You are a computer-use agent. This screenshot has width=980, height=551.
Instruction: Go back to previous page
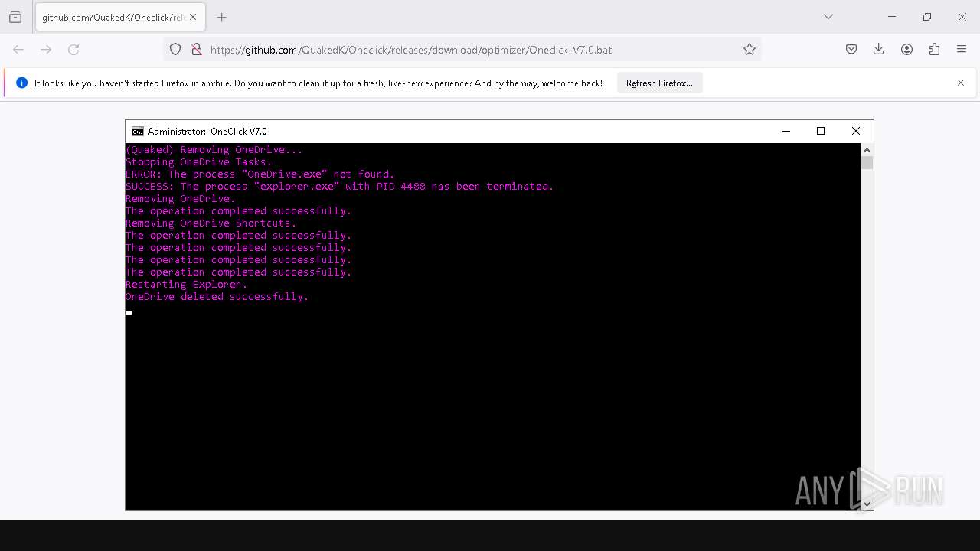18,50
